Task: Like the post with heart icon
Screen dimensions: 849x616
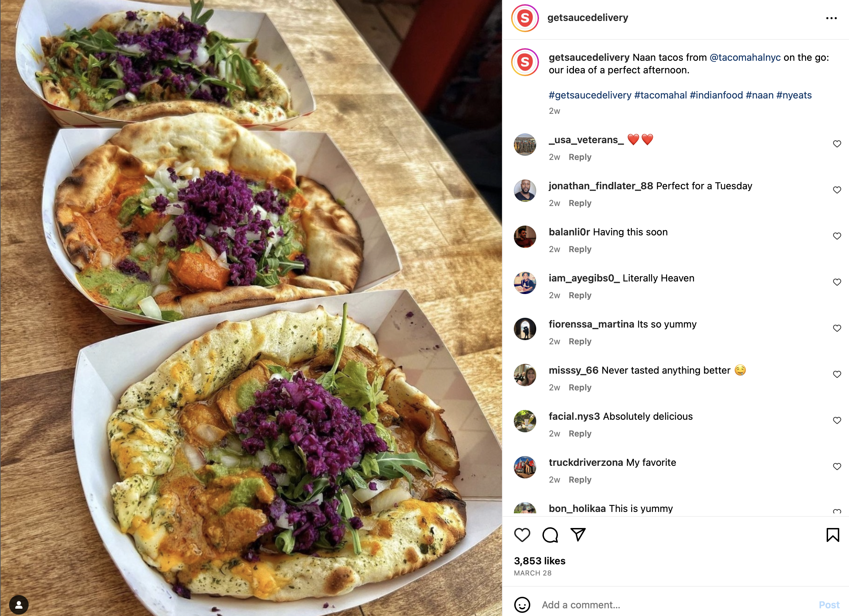Action: (x=522, y=535)
